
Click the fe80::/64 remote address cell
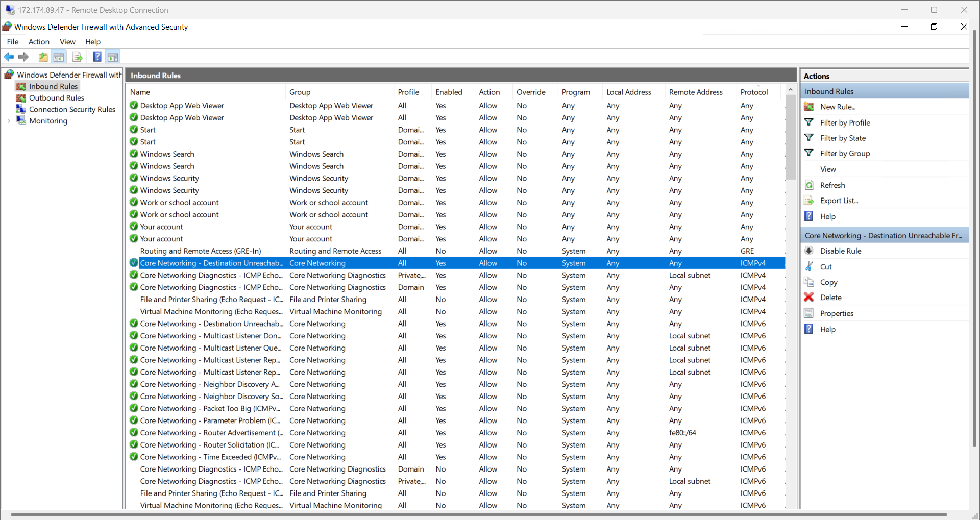click(x=682, y=433)
